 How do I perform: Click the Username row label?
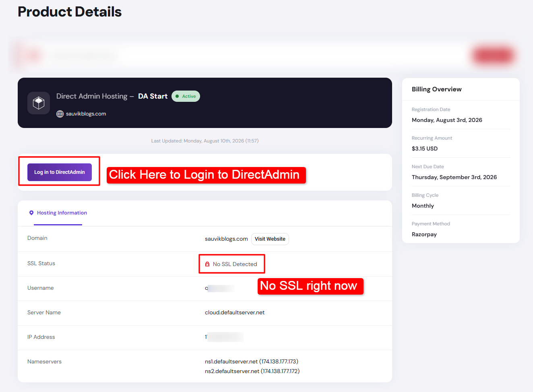click(40, 288)
